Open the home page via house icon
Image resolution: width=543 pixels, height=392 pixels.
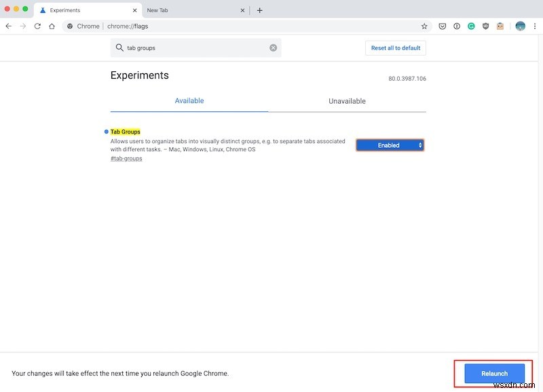(x=52, y=26)
